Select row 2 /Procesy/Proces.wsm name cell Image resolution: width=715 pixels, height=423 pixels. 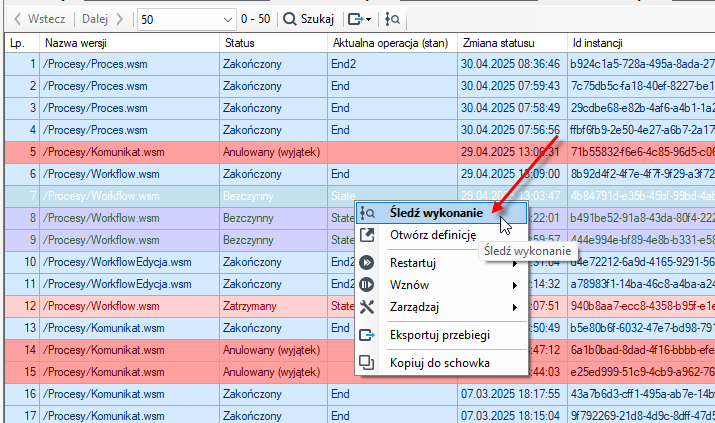[x=130, y=86]
